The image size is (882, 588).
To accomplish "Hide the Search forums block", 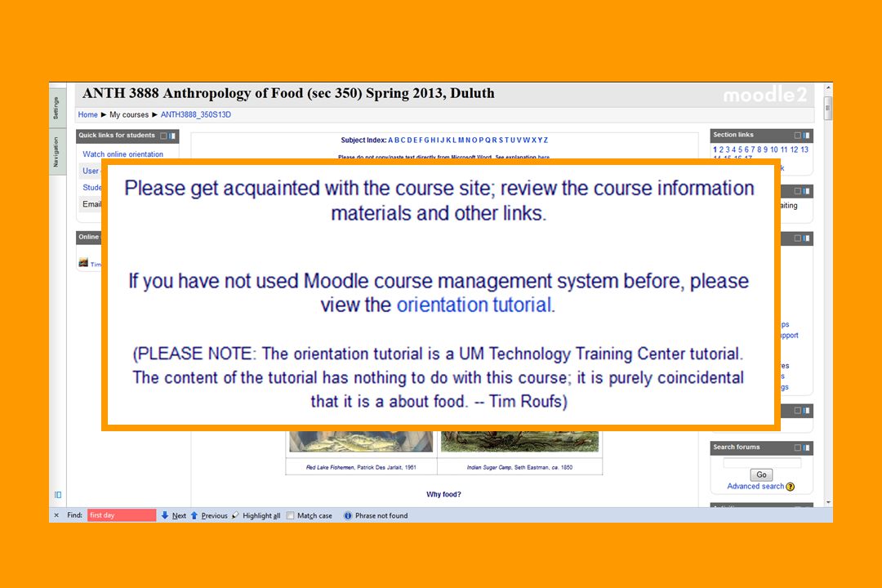I will coord(797,448).
